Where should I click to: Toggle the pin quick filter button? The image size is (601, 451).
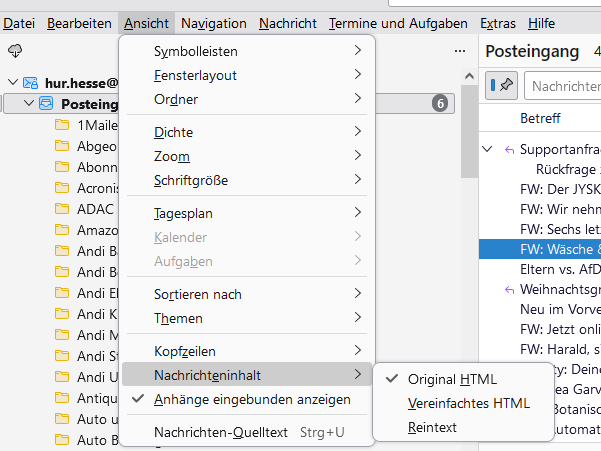(501, 86)
